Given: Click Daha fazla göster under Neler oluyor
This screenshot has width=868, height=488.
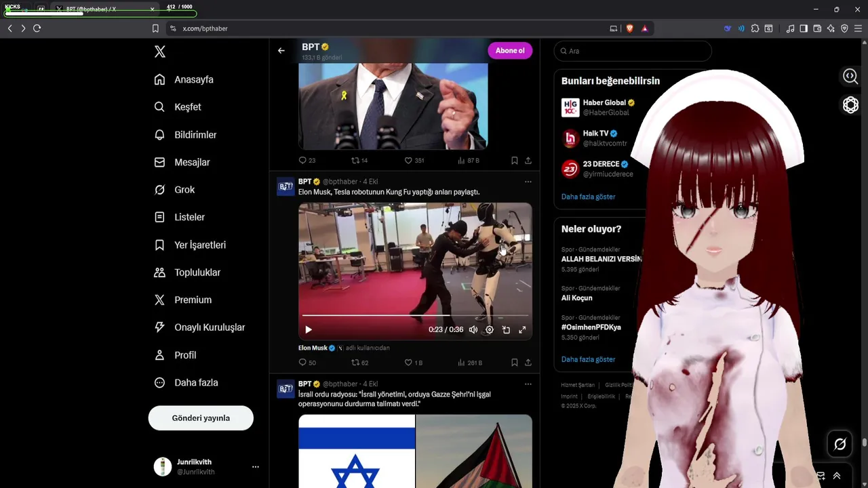Looking at the screenshot, I should [x=588, y=359].
